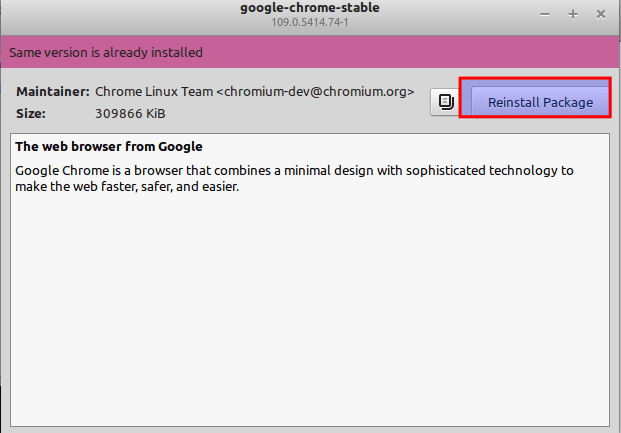Select the version number 109.0.5414.74-1
Screen dimensions: 621x433
point(310,22)
